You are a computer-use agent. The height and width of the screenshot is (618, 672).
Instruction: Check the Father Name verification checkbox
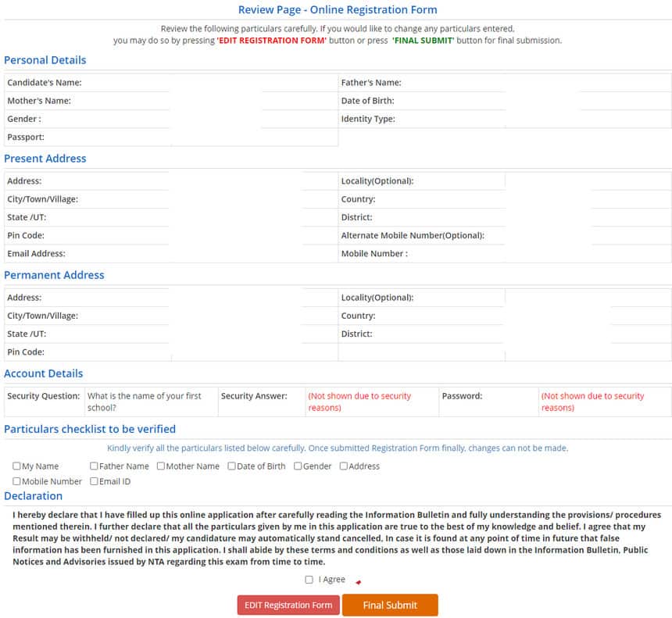[x=93, y=466]
